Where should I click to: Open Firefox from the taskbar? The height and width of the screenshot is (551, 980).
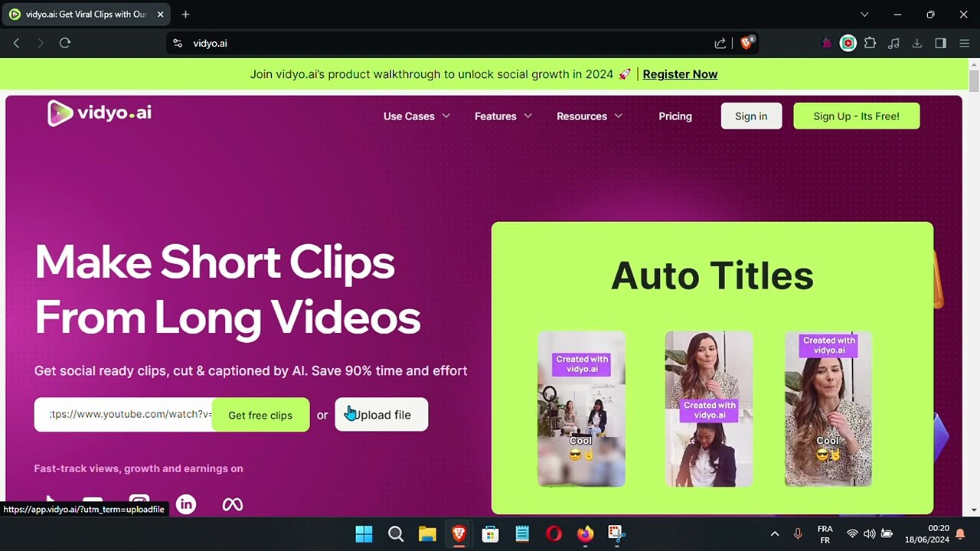click(585, 533)
